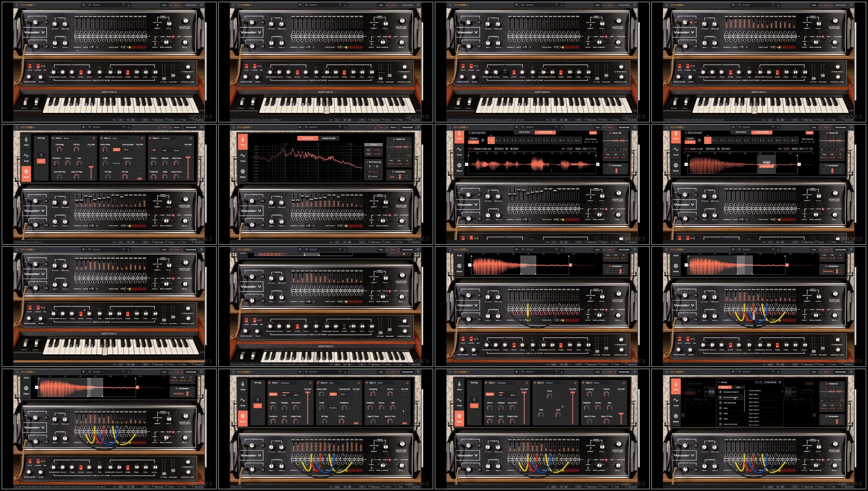This screenshot has height=491, width=868.
Task: Click Advanced in the Sarah 10.wav window toolbar
Action: [x=840, y=127]
